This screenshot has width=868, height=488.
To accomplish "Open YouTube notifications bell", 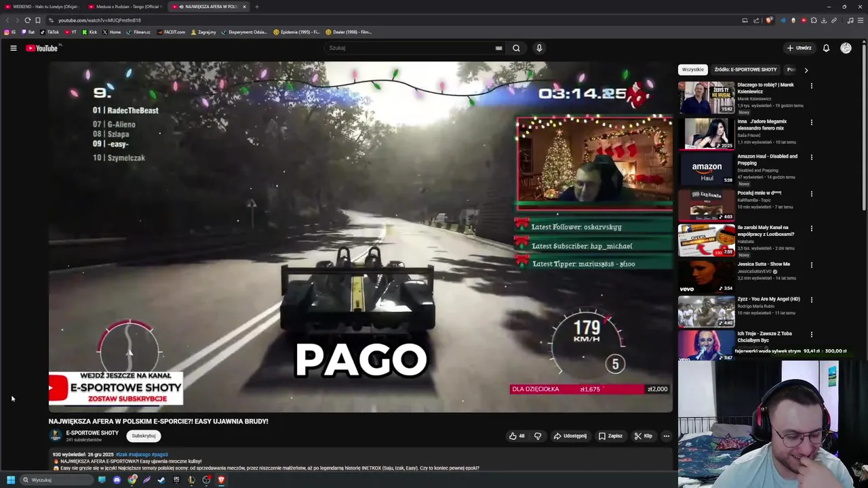I will coord(826,48).
